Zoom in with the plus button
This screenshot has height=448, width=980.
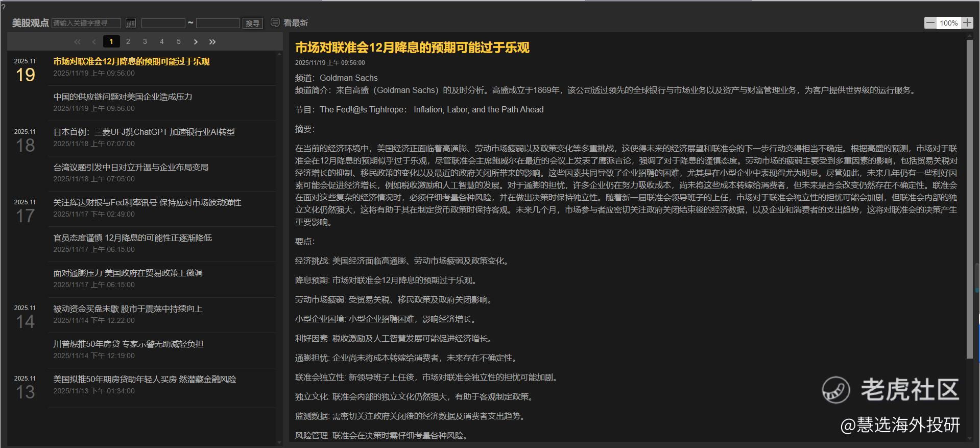pos(967,23)
